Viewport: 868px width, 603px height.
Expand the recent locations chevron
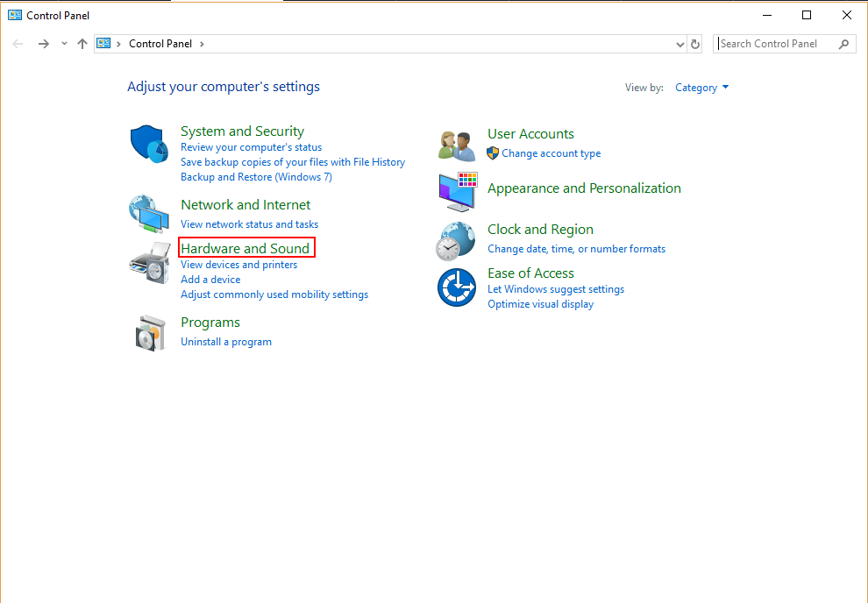(x=64, y=44)
